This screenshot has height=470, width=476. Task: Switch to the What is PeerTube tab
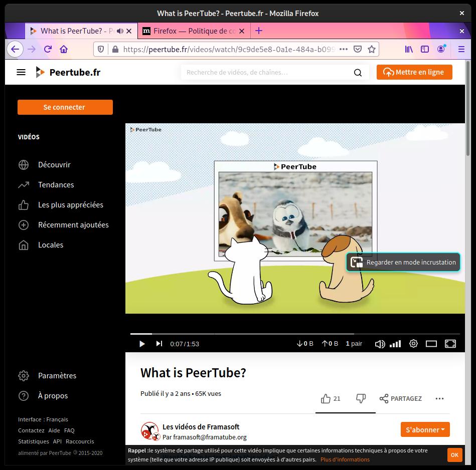(x=81, y=31)
